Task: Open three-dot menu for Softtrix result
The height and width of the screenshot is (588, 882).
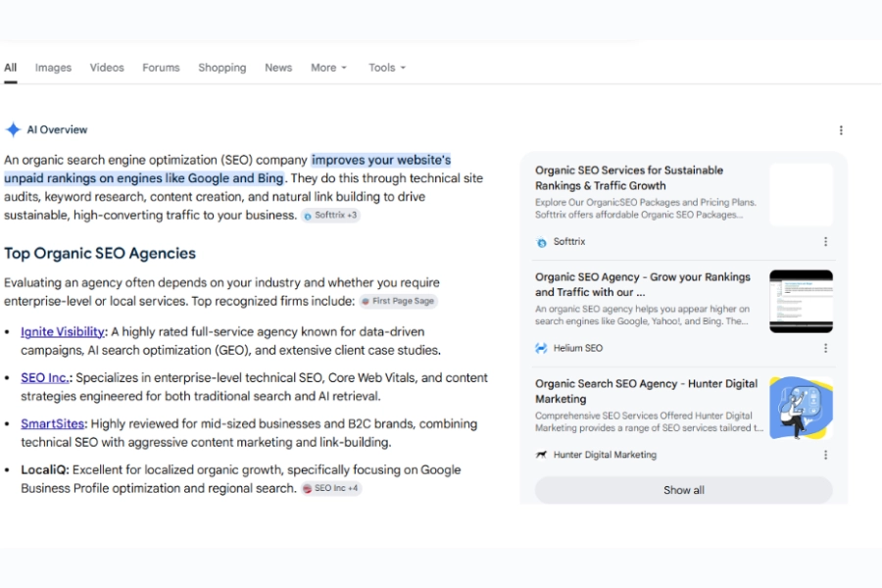Action: 825,241
